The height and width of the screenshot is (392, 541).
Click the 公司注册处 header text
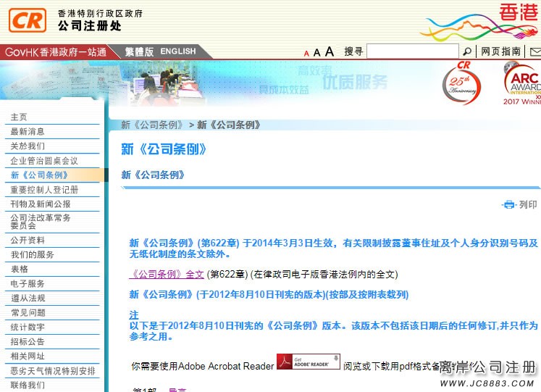point(89,26)
